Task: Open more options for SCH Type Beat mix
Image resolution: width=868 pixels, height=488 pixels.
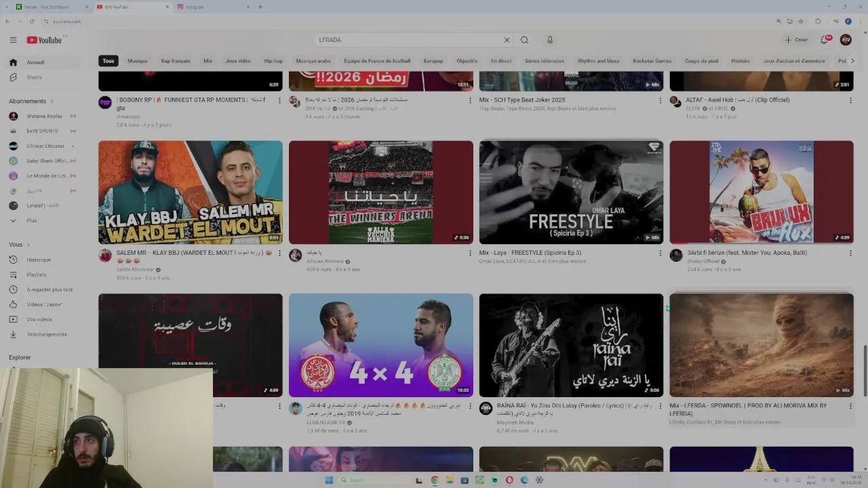Action: [x=660, y=100]
